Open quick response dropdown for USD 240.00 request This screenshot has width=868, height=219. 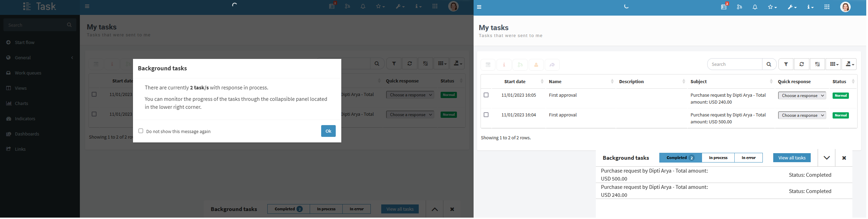click(x=802, y=96)
